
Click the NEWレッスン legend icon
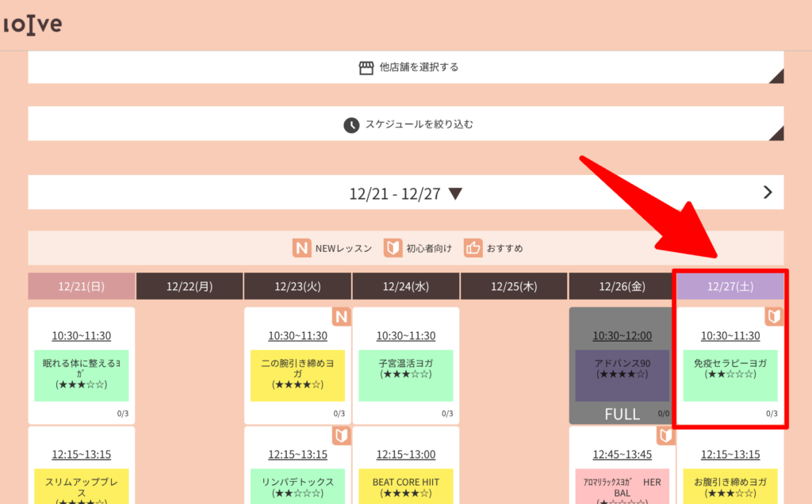coord(301,248)
